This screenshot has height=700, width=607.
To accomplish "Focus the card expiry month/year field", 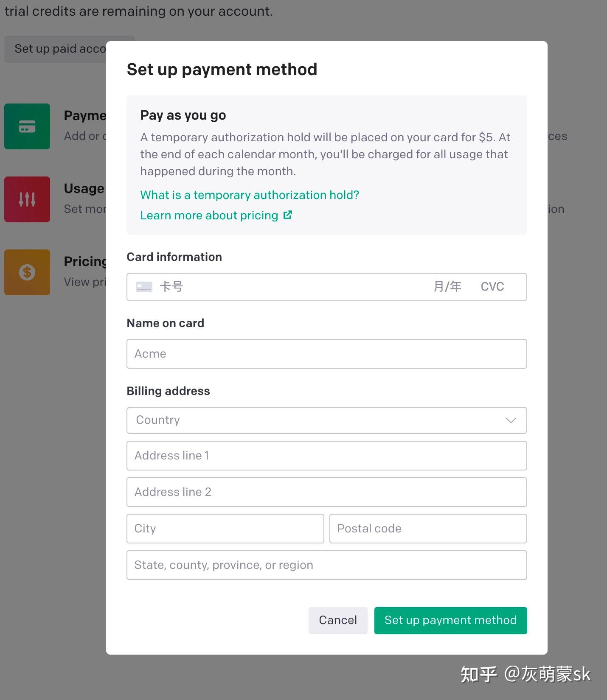I will click(447, 287).
